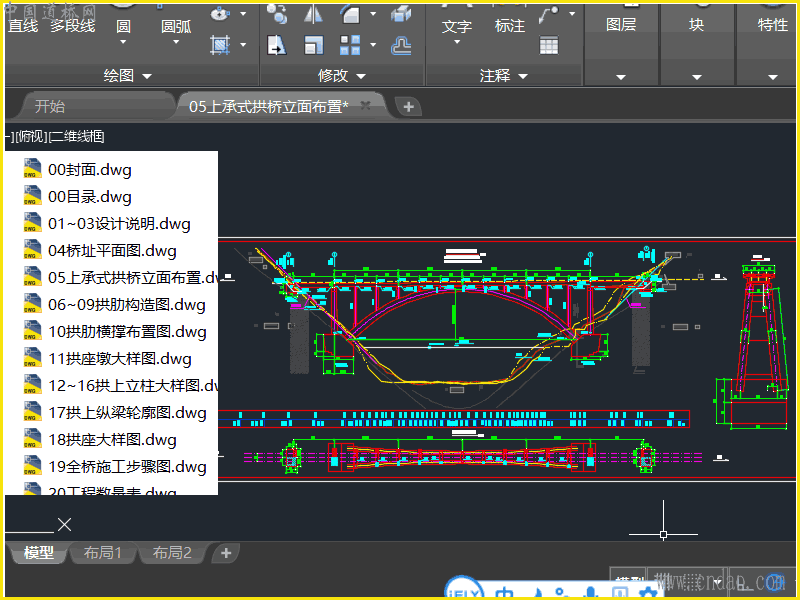Switch to the 模型 model tab

click(x=38, y=553)
